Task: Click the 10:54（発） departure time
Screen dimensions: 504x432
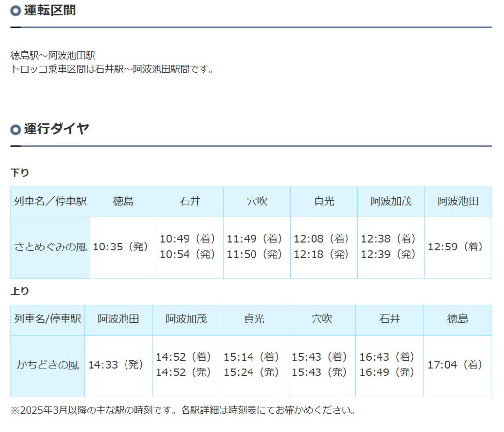Action: point(188,254)
